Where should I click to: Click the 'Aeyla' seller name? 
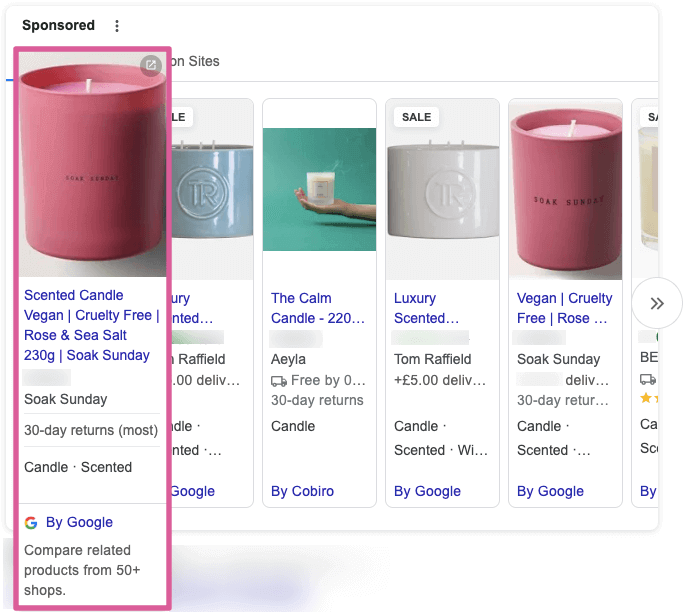pos(288,359)
